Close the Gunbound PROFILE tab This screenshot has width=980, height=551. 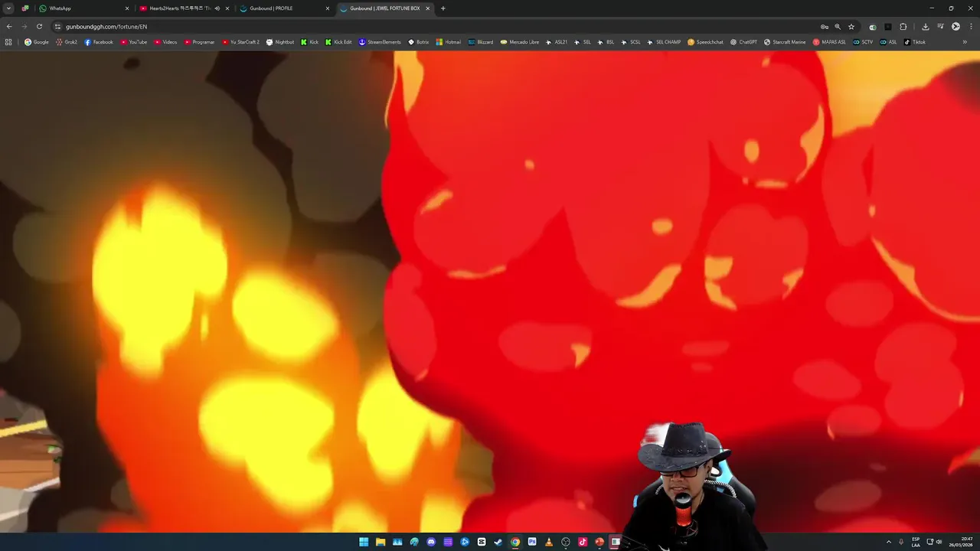(x=328, y=8)
